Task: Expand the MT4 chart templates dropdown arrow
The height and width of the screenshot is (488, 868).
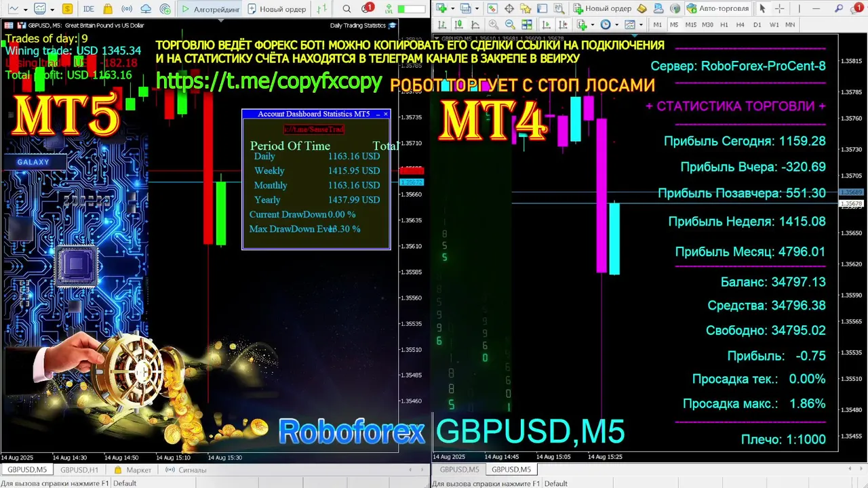Action: pyautogui.click(x=641, y=25)
